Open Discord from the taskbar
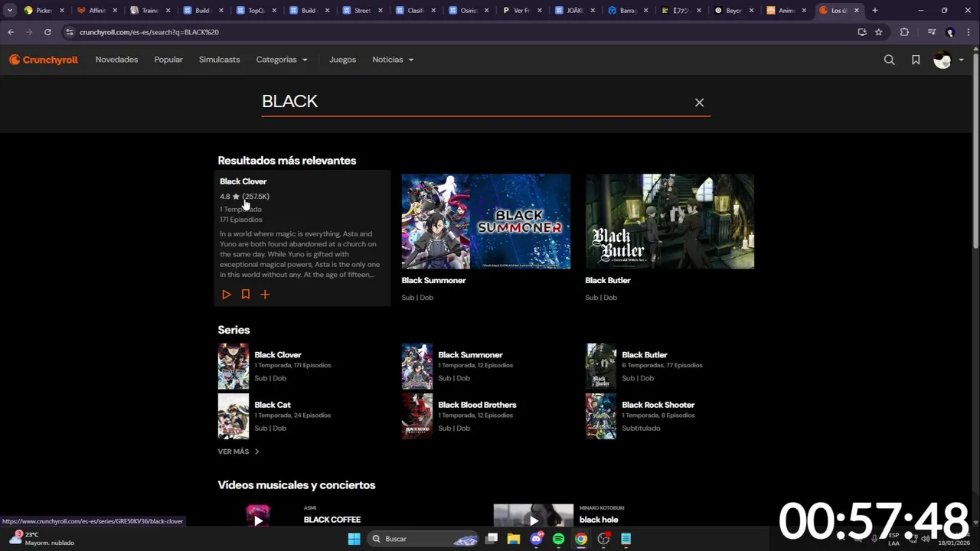The height and width of the screenshot is (551, 980). (537, 539)
